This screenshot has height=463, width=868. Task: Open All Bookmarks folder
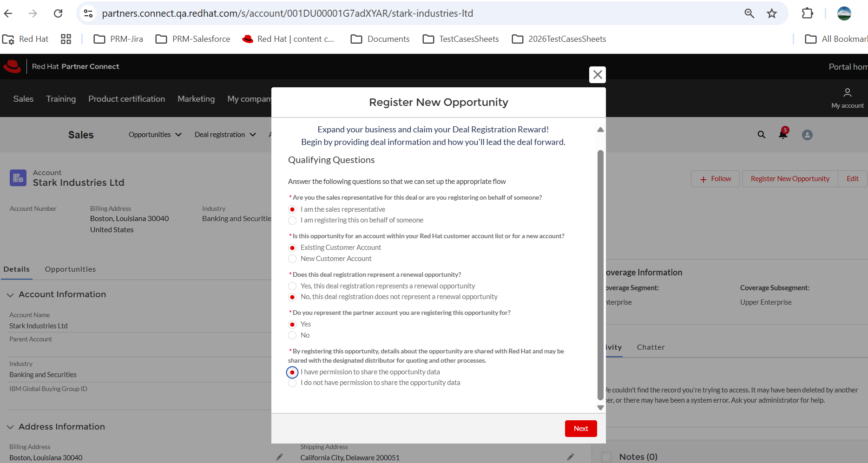click(836, 39)
